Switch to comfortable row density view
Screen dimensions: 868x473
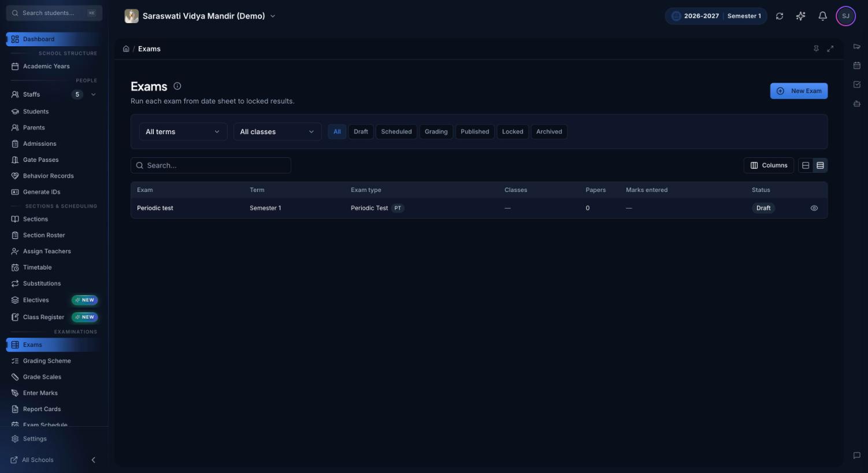coord(806,165)
